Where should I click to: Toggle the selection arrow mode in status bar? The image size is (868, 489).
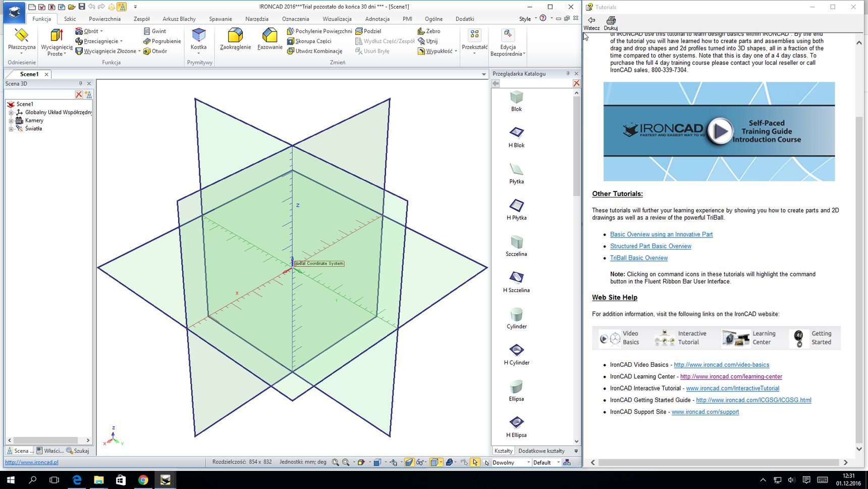tap(475, 462)
